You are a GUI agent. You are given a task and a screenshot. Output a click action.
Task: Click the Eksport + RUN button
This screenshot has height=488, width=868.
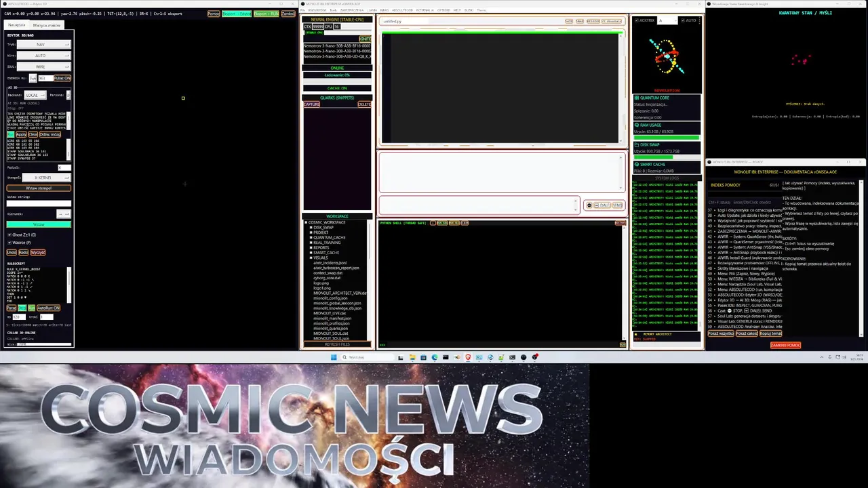pos(267,14)
